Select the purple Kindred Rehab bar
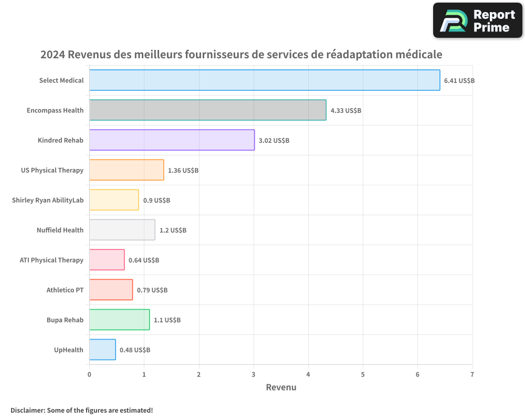This screenshot has width=525, height=420. pos(173,140)
